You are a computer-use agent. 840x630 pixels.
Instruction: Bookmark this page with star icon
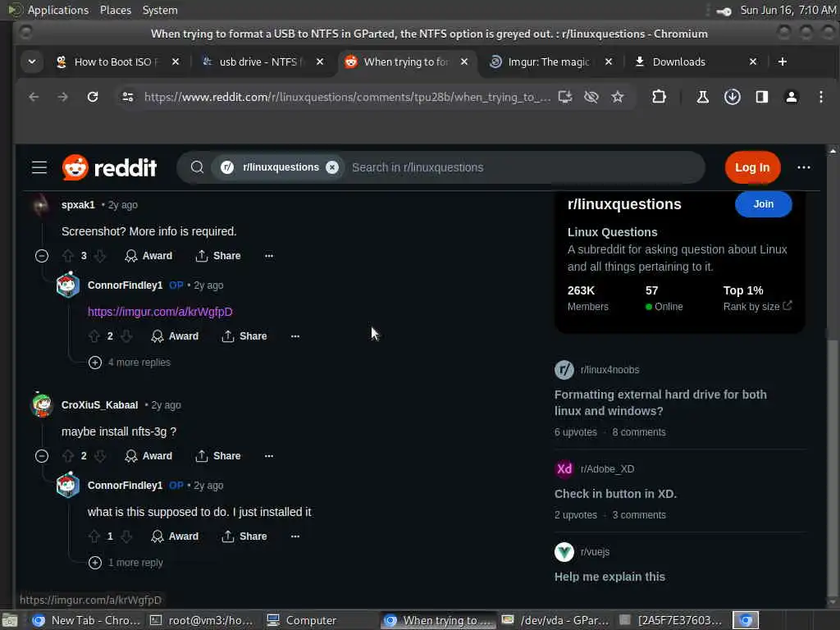tap(618, 97)
